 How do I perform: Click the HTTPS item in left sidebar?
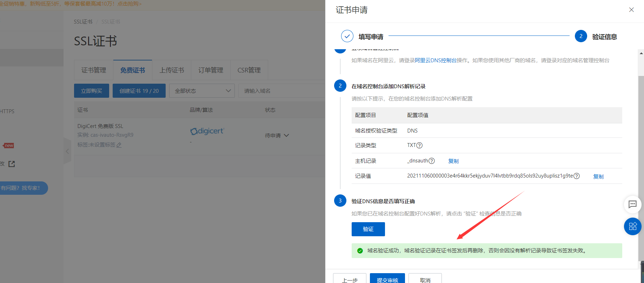click(x=7, y=111)
